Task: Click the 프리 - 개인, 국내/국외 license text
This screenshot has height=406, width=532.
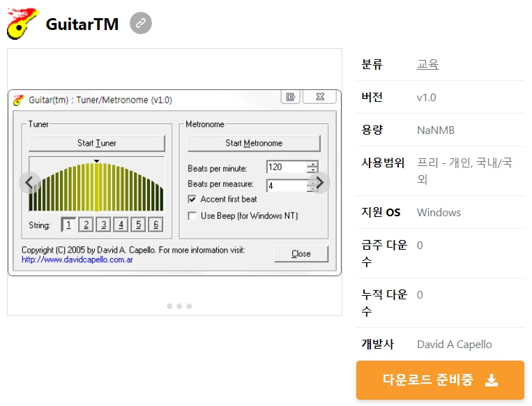Action: click(464, 171)
